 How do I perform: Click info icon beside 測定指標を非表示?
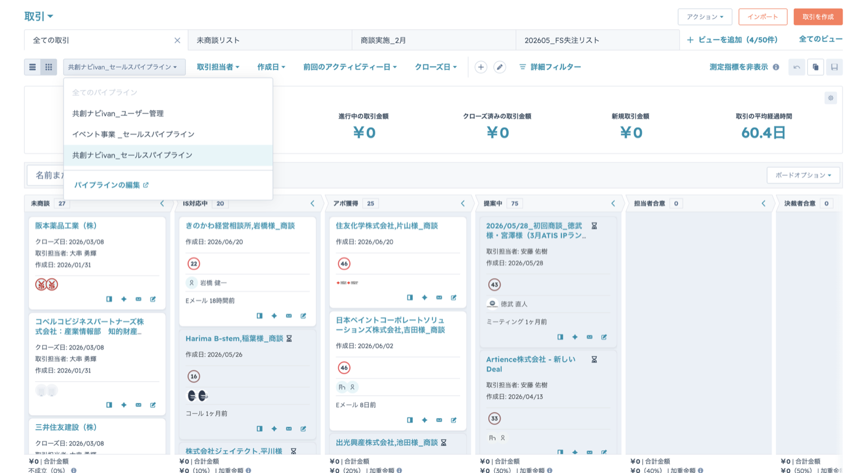(x=776, y=67)
